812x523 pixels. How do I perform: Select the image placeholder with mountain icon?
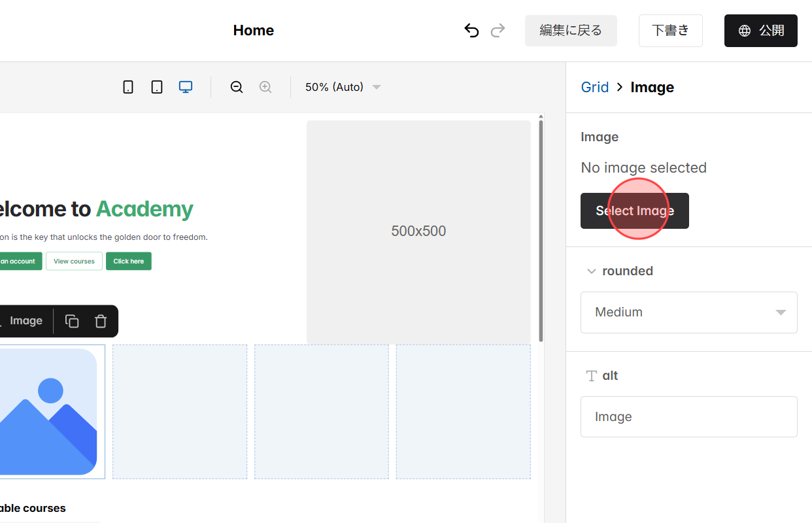(x=49, y=411)
